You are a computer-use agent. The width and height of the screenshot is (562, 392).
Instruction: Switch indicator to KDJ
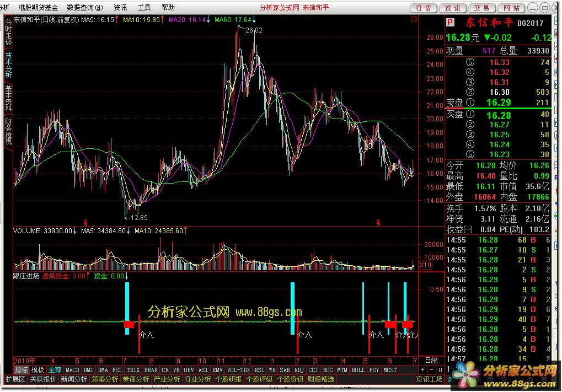[299, 370]
